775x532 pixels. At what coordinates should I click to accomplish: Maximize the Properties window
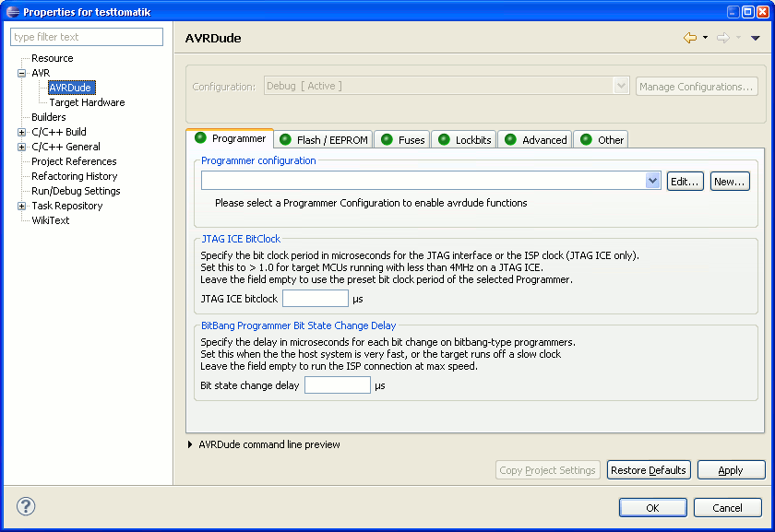[748, 12]
